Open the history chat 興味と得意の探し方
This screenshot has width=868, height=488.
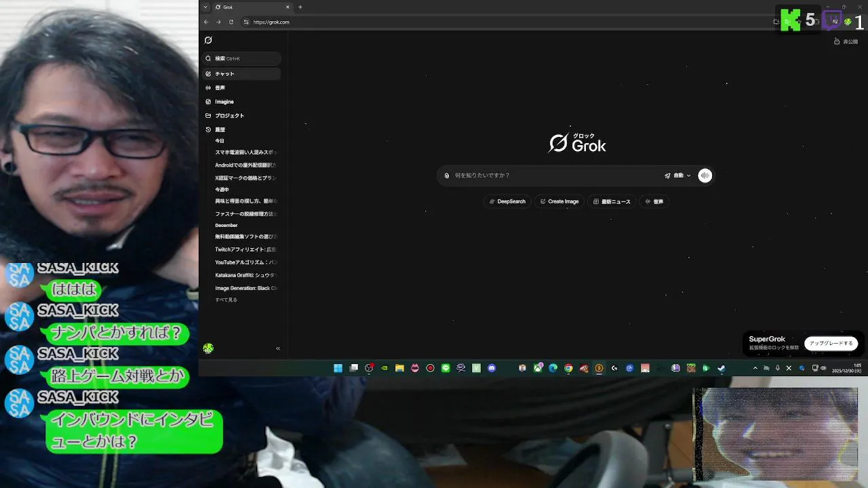246,201
